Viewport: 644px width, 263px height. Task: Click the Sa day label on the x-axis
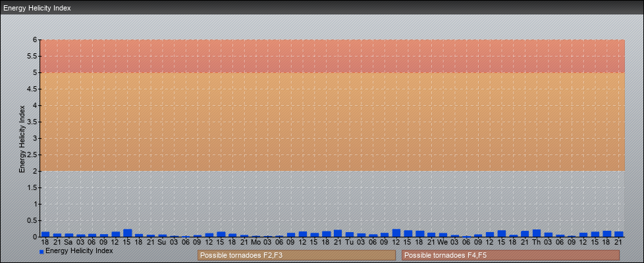pyautogui.click(x=68, y=242)
